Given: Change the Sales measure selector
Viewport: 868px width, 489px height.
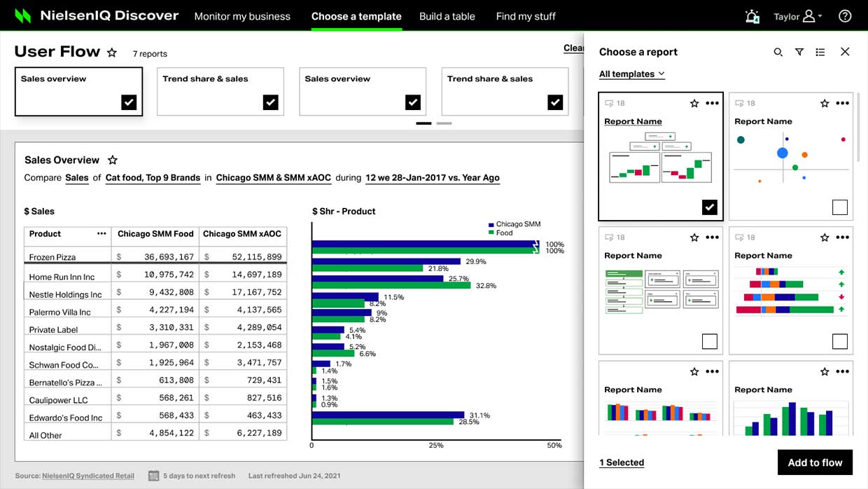Looking at the screenshot, I should click(77, 178).
